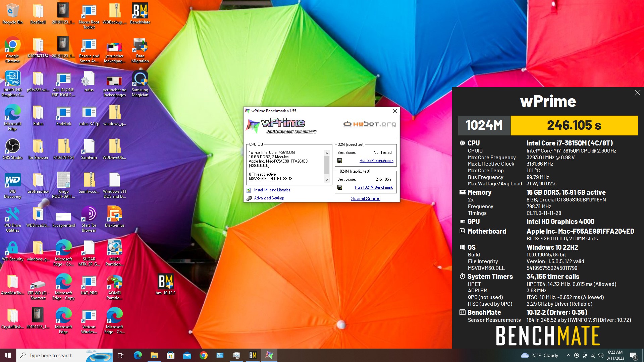Screen dimensions: 644x362
Task: Close the wPrime Benchmark window
Action: 395,111
